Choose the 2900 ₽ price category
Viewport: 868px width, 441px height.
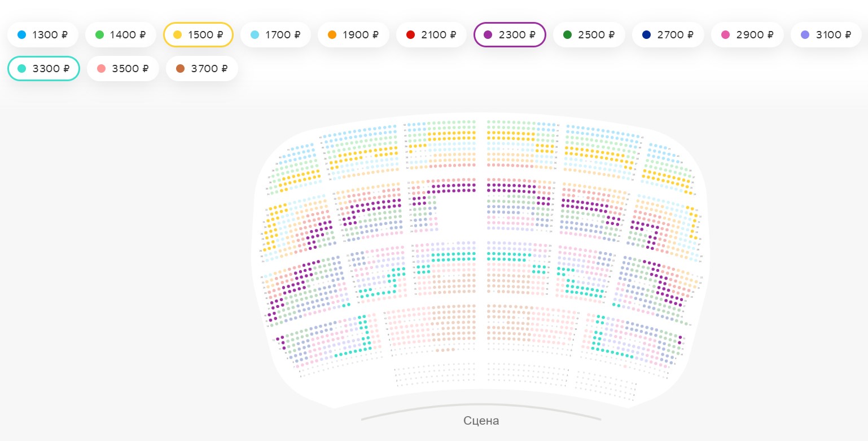tap(747, 35)
